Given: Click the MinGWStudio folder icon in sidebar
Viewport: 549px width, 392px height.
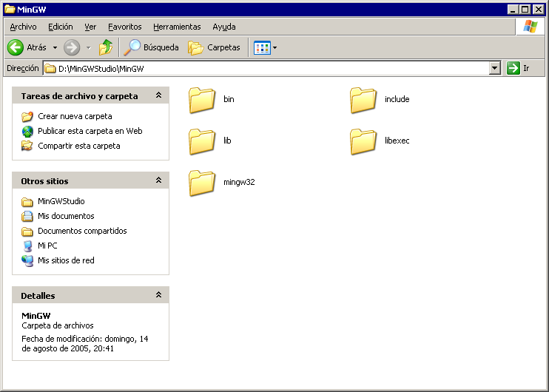Looking at the screenshot, I should coord(27,202).
